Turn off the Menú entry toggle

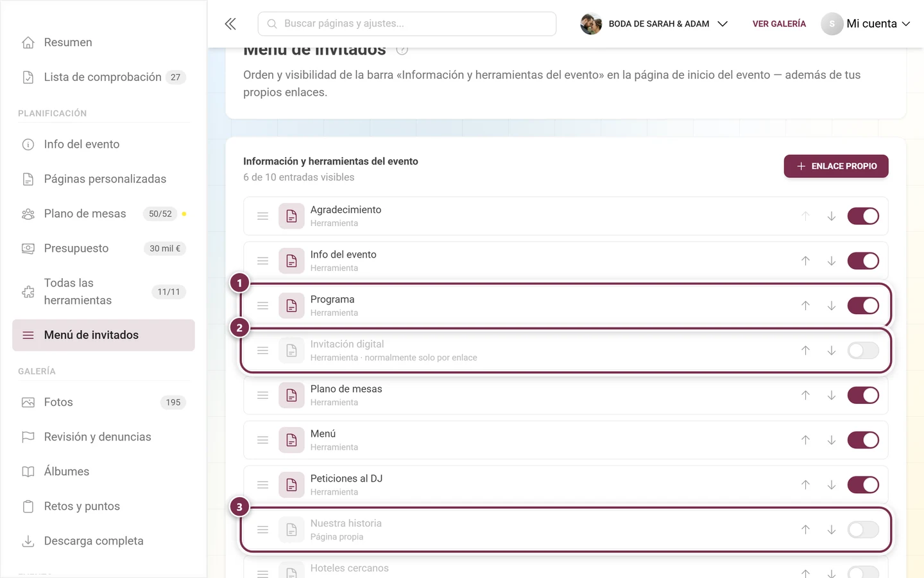point(863,440)
